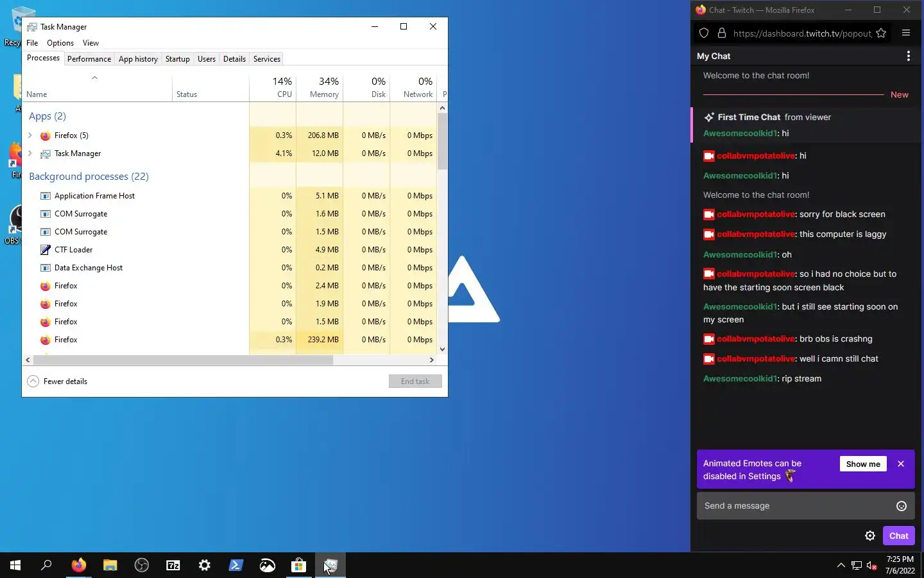Viewport: 924px width, 578px height.
Task: Click the Firefox app row icon
Action: [45, 136]
